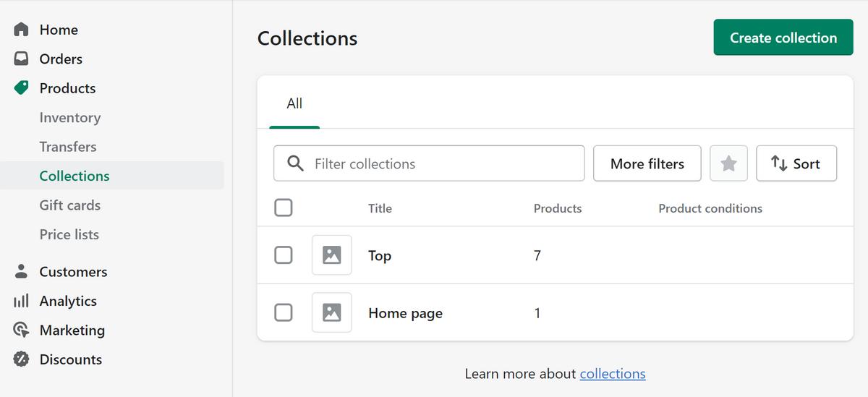Viewport: 868px width, 397px height.
Task: Open Gift cards section
Action: coord(70,205)
